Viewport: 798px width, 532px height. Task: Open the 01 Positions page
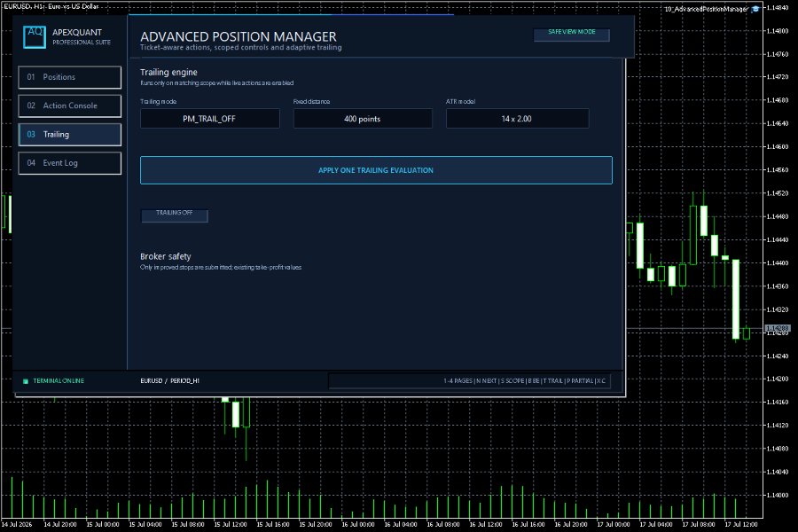[70, 77]
